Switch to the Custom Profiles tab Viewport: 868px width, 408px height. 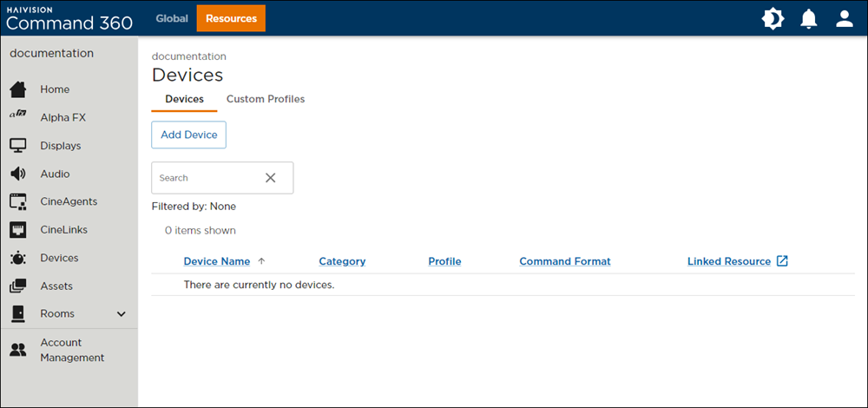pyautogui.click(x=266, y=99)
